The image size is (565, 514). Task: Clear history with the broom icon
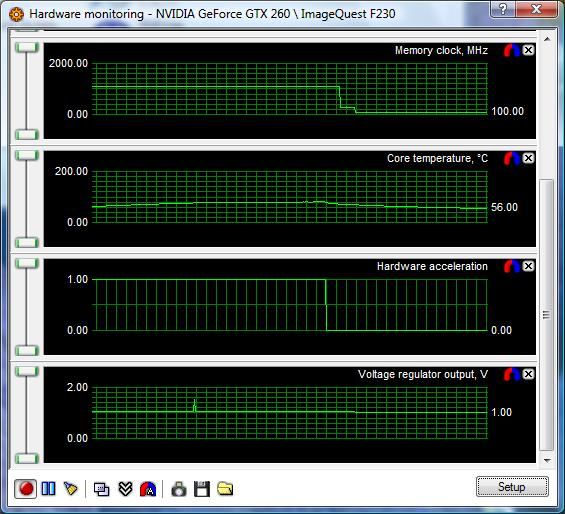click(x=71, y=489)
